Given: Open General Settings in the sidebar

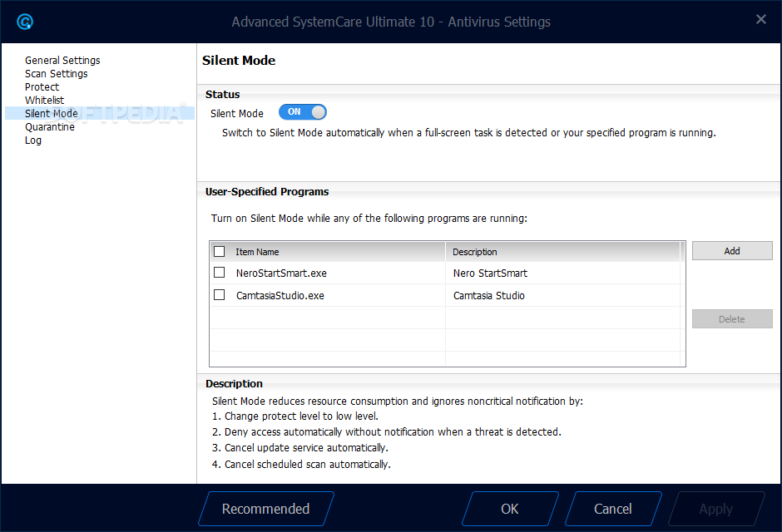Looking at the screenshot, I should (x=62, y=61).
